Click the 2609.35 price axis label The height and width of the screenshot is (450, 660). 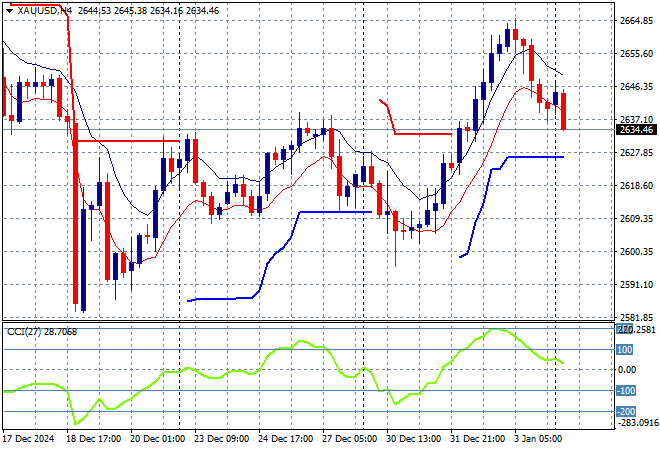(637, 218)
